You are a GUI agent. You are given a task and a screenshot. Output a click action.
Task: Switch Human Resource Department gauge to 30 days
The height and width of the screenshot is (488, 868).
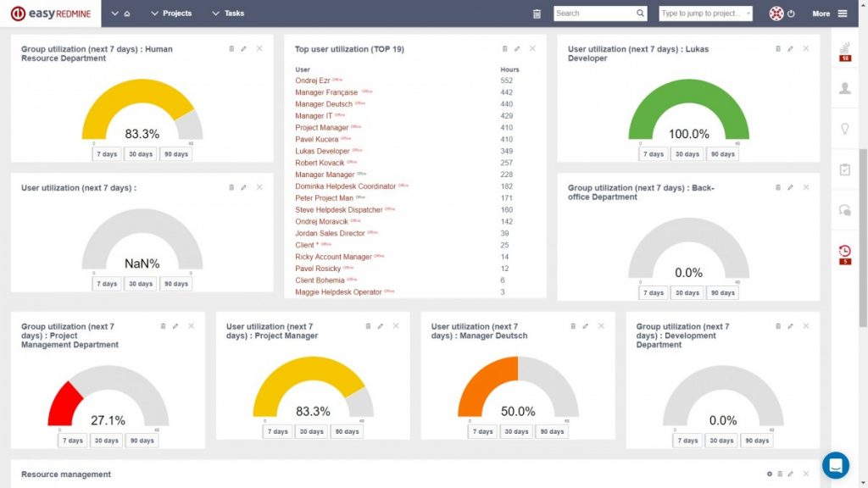140,154
